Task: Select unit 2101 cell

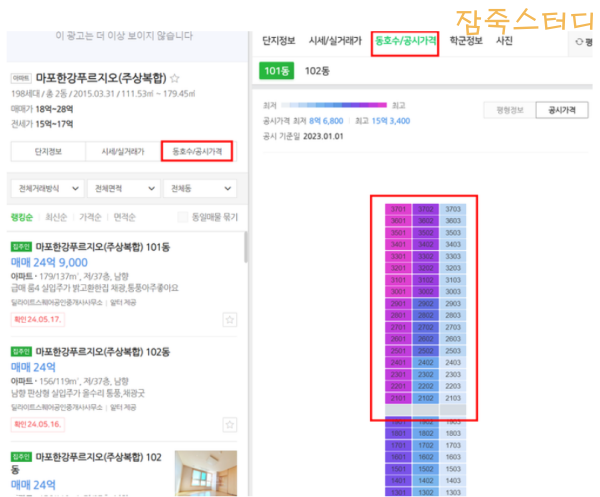Action: coord(398,398)
